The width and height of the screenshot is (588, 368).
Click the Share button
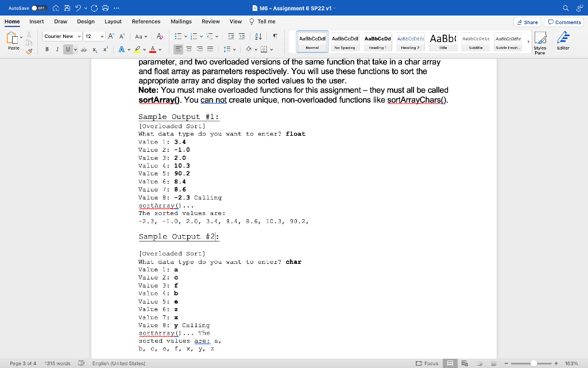(527, 21)
